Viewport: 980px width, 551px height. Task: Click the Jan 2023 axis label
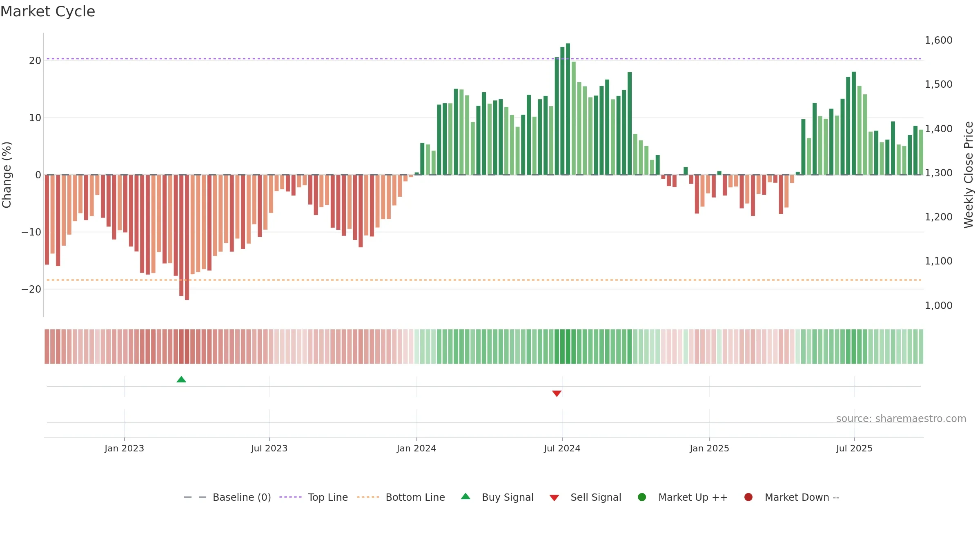coord(124,448)
